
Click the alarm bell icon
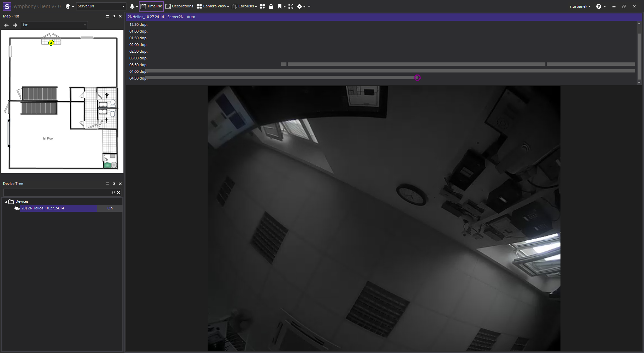click(132, 6)
